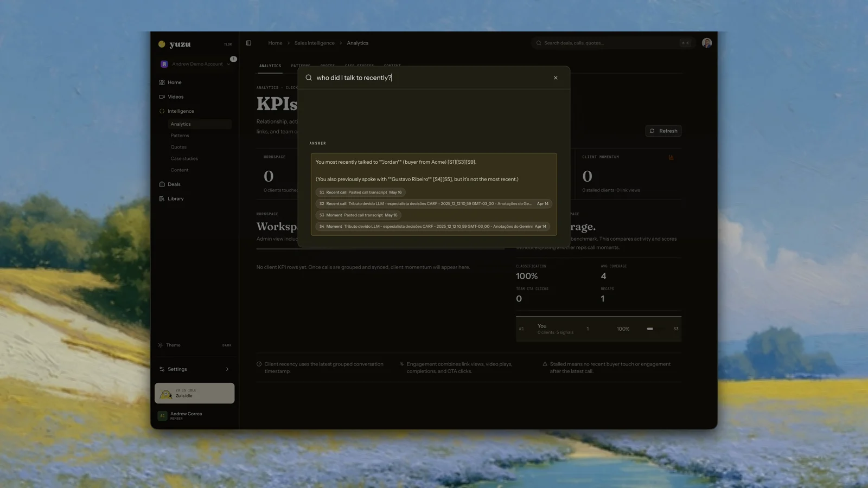Open source S4 Moment Tributo devido
Screen dimensions: 868x488
click(433, 227)
